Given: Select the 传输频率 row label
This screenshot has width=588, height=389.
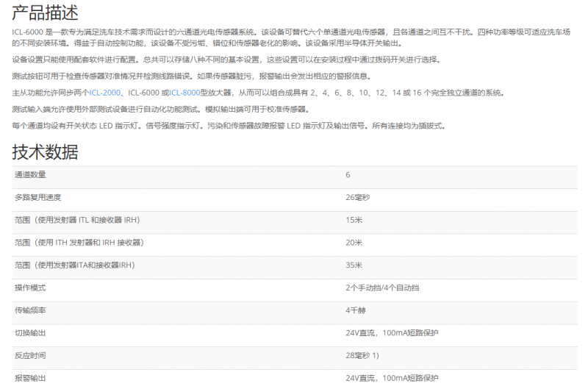Looking at the screenshot, I should (x=30, y=310).
